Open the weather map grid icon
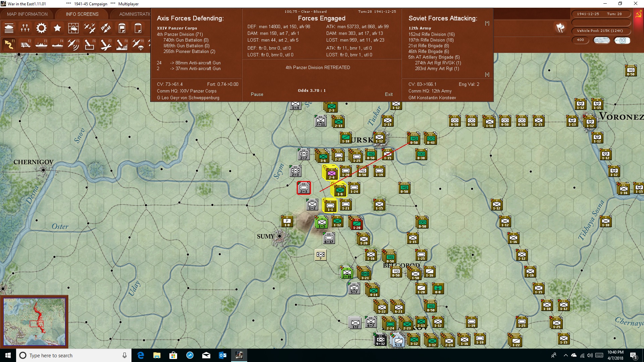 pos(73,28)
